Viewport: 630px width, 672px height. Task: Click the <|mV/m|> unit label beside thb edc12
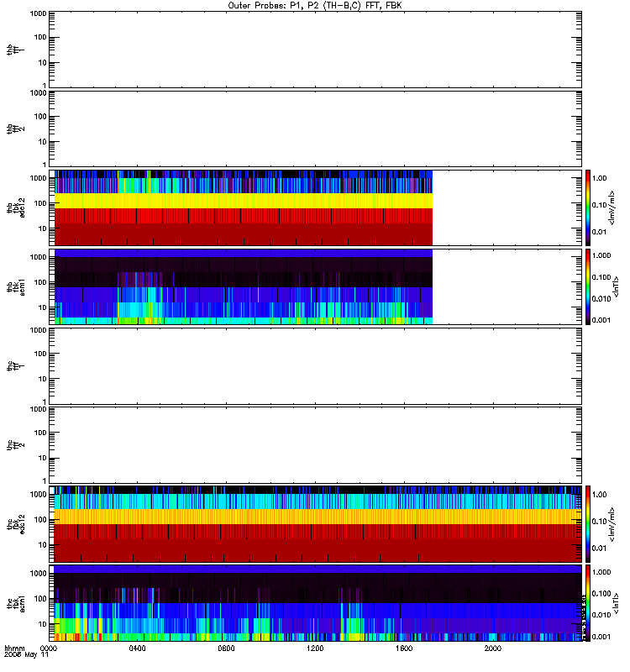(612, 207)
